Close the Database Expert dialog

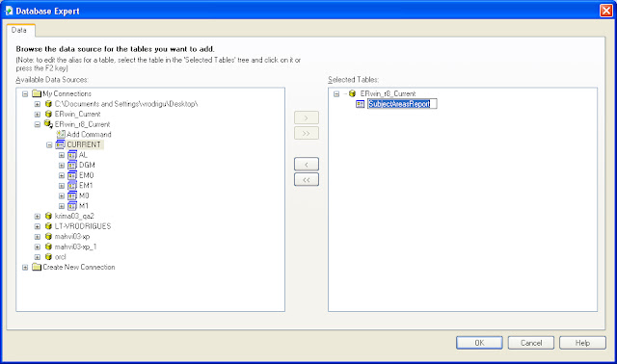click(606, 11)
